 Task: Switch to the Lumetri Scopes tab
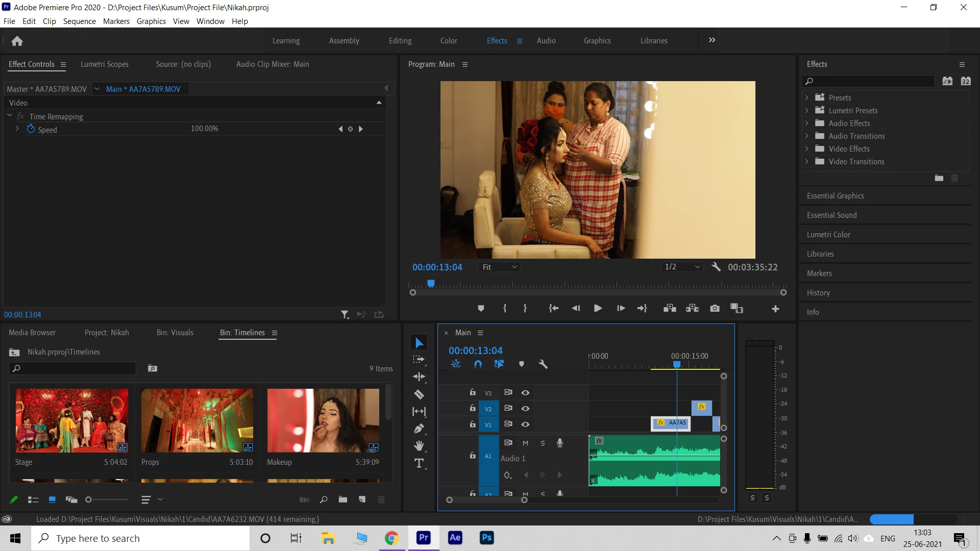point(104,64)
